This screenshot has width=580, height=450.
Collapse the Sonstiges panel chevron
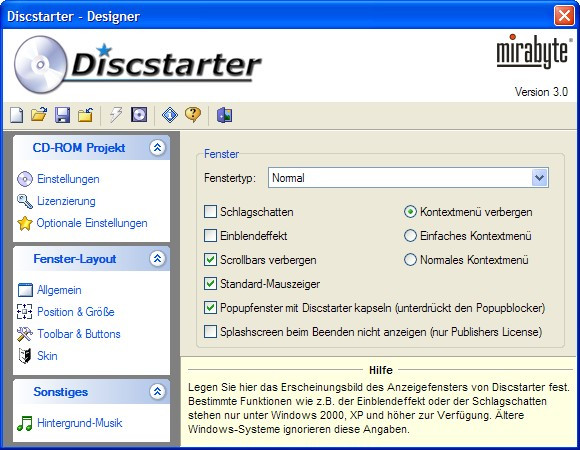158,391
